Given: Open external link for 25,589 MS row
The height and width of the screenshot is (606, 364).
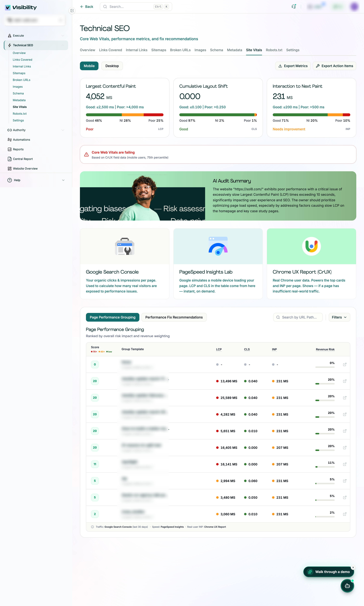Looking at the screenshot, I should [345, 398].
